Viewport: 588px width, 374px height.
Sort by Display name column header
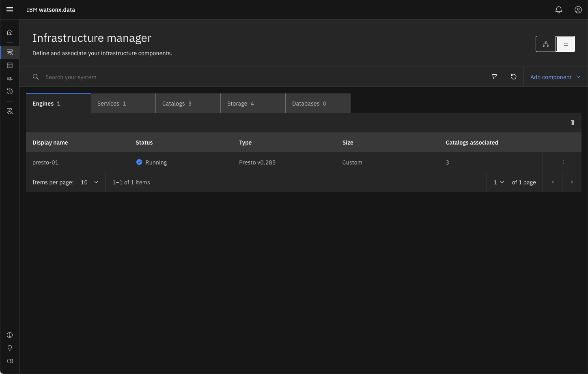coord(50,143)
